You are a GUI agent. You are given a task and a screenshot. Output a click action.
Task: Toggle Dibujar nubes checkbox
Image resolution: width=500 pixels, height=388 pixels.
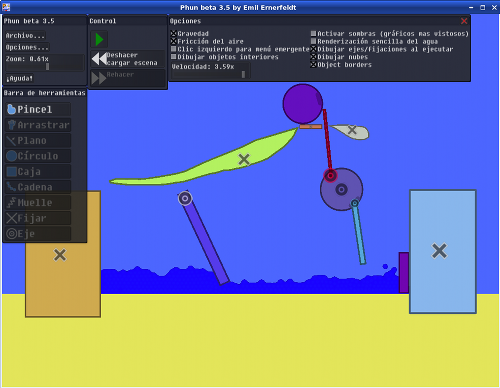point(313,57)
